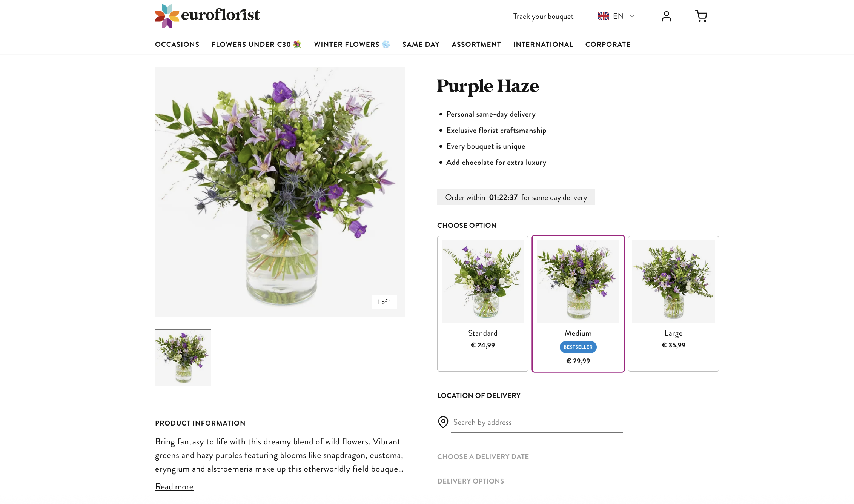This screenshot has width=854, height=504.
Task: Open the Assortment menu
Action: (476, 45)
